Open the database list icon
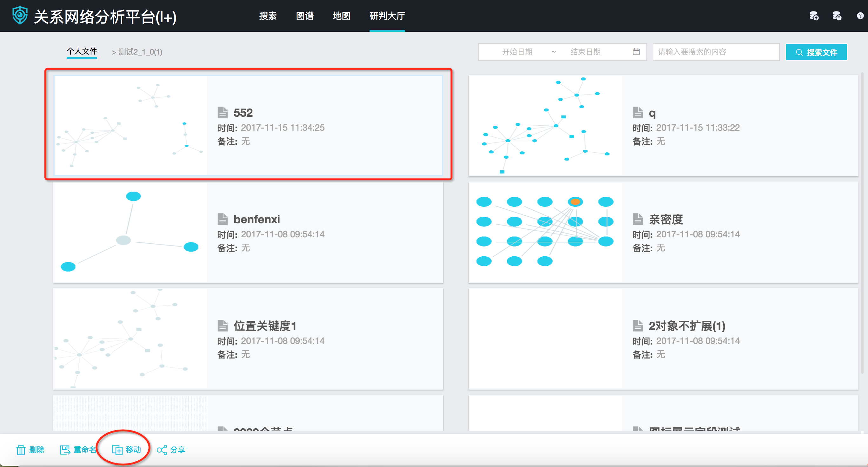The width and height of the screenshot is (868, 467). tap(837, 16)
